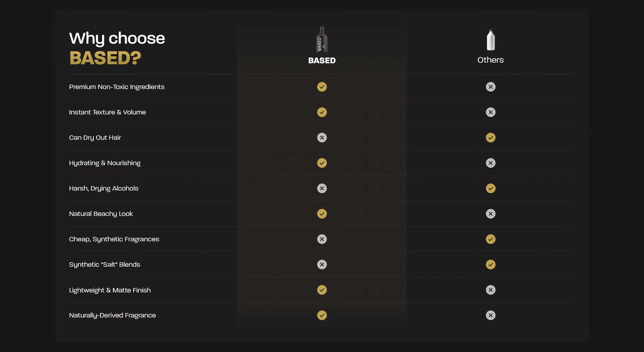Click the Naturally-Derived Fragrance row label

[x=112, y=315]
